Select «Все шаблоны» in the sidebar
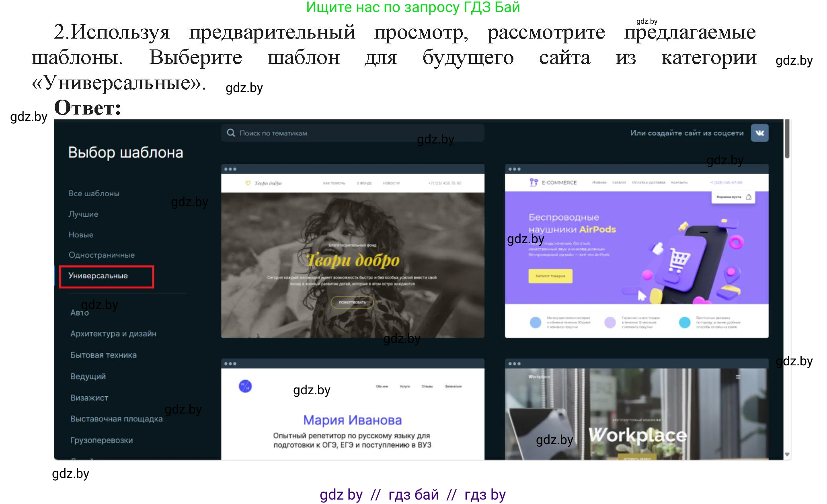This screenshot has width=827, height=504. click(94, 193)
